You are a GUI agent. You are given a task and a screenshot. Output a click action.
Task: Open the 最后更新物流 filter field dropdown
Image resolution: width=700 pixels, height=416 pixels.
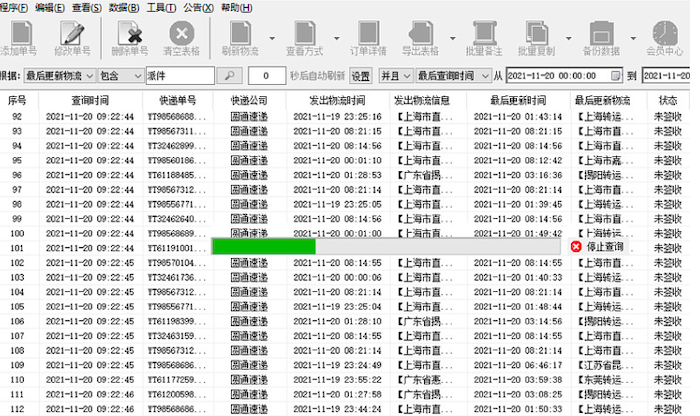pos(59,76)
